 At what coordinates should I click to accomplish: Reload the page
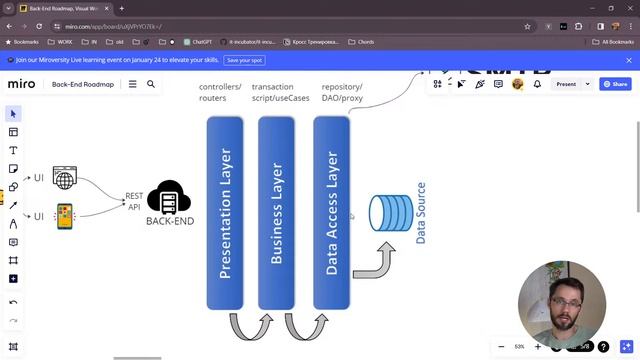point(39,27)
